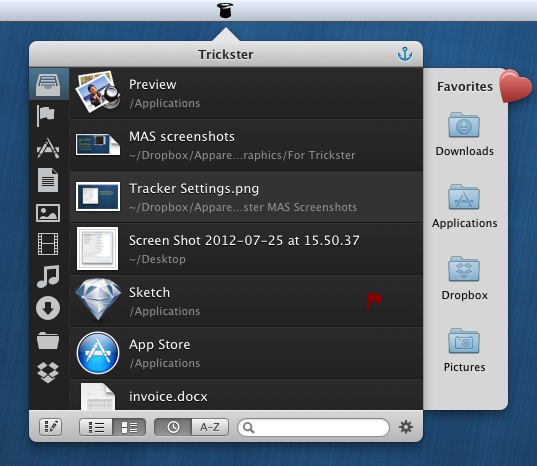This screenshot has height=466, width=537.
Task: Click the Trickster title text
Action: [226, 54]
